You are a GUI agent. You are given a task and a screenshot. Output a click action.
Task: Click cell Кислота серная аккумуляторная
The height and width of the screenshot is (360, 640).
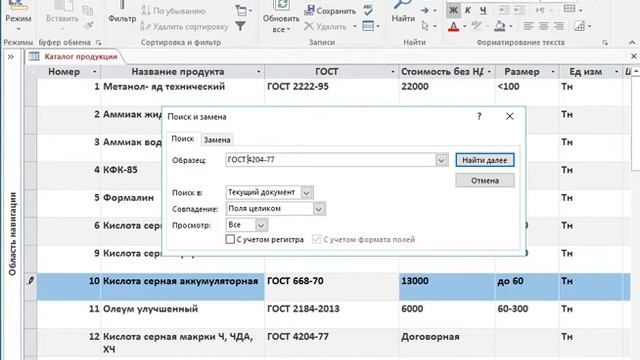(x=182, y=287)
